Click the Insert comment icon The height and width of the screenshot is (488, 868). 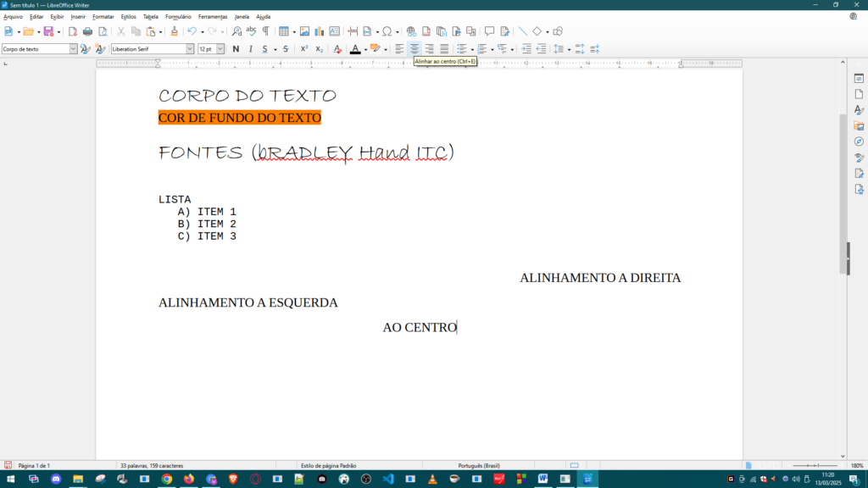coord(489,31)
